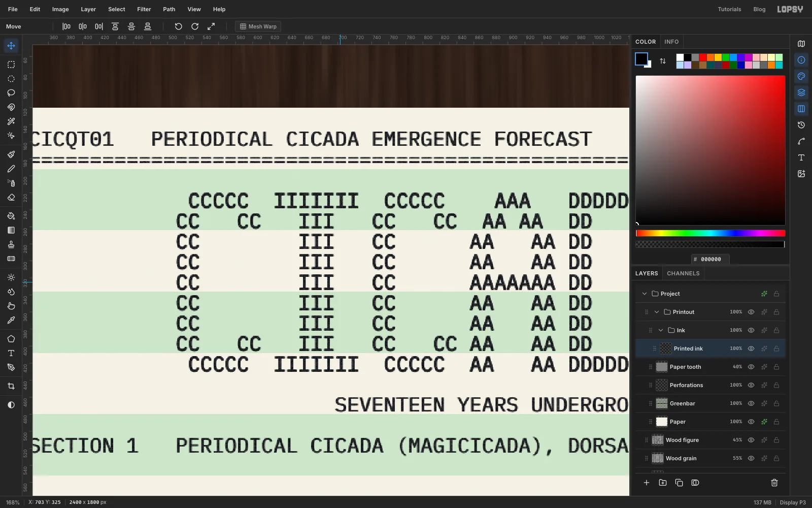Viewport: 812px width, 508px height.
Task: Open the Blog link
Action: pos(759,9)
